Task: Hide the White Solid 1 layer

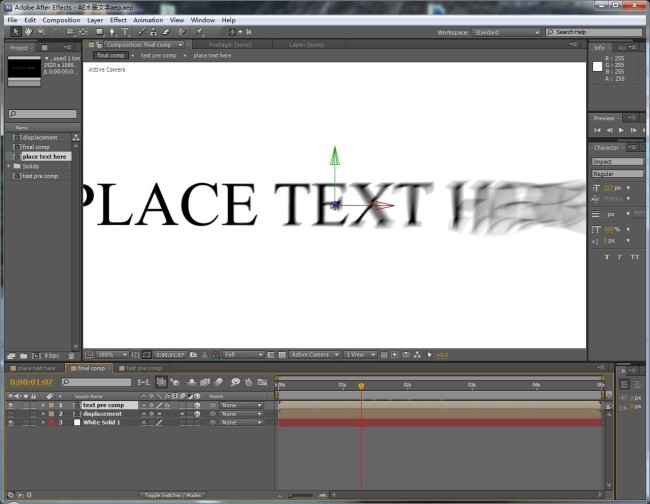Action: point(11,422)
